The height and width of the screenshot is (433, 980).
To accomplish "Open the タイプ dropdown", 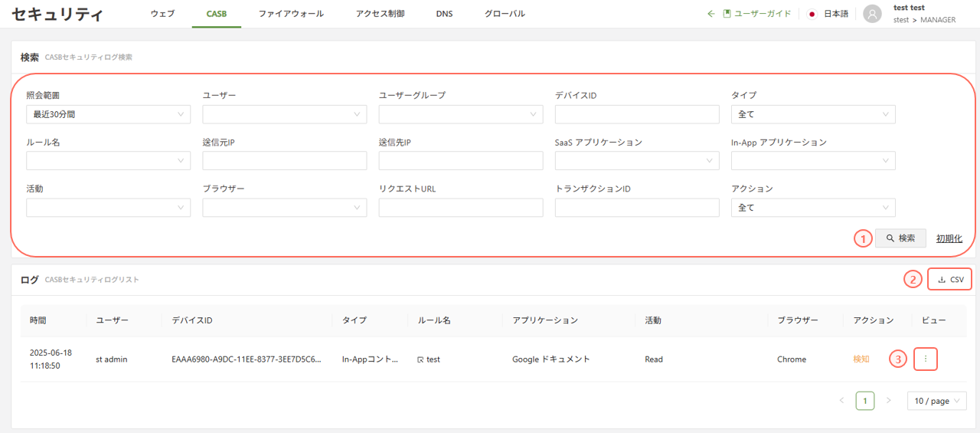I will pyautogui.click(x=813, y=114).
